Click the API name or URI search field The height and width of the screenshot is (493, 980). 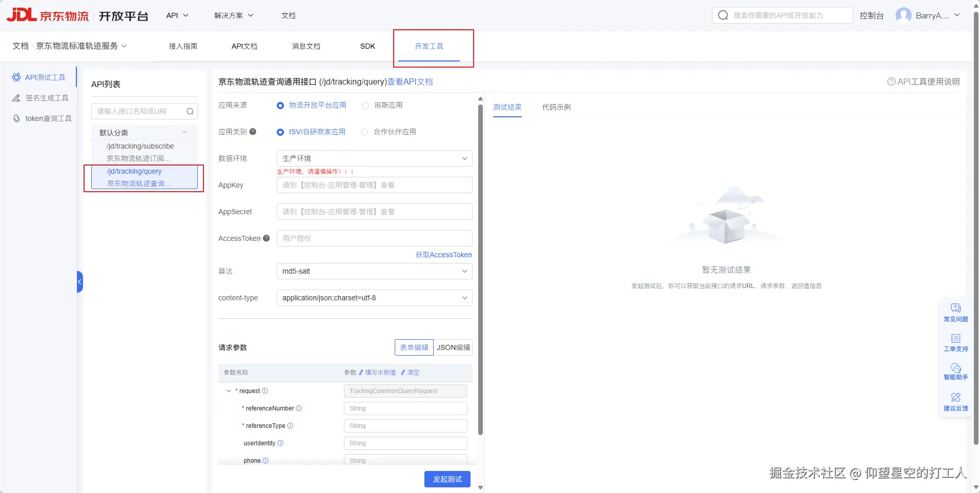145,111
